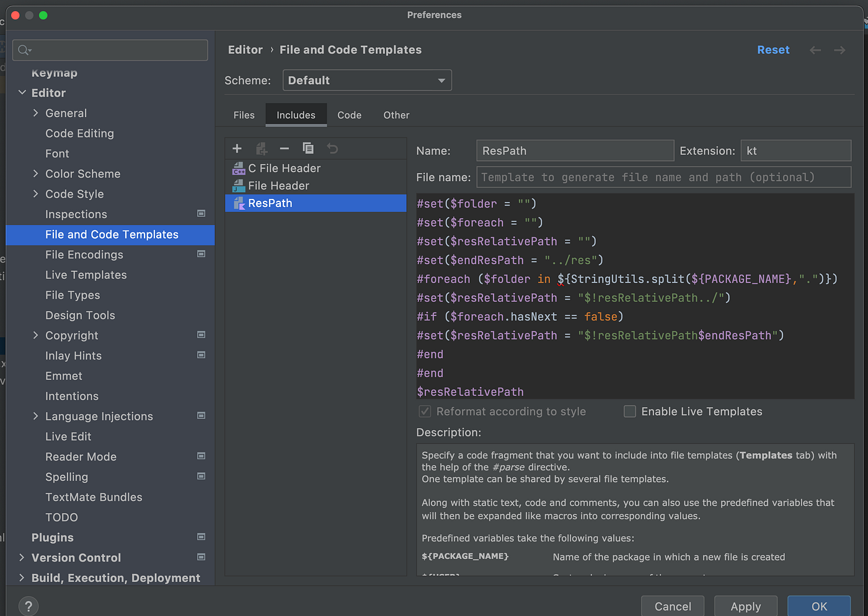This screenshot has width=868, height=616.
Task: Expand the Version Control section
Action: tap(22, 558)
